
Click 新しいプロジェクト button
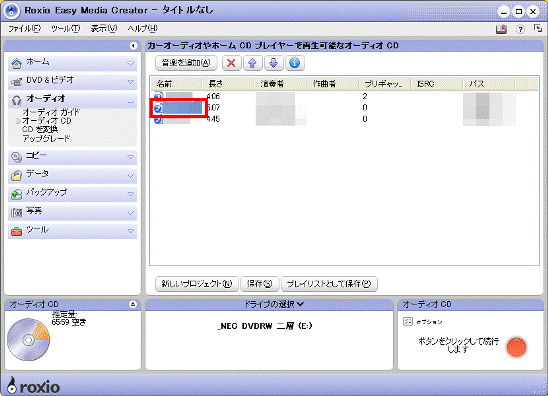click(x=197, y=284)
